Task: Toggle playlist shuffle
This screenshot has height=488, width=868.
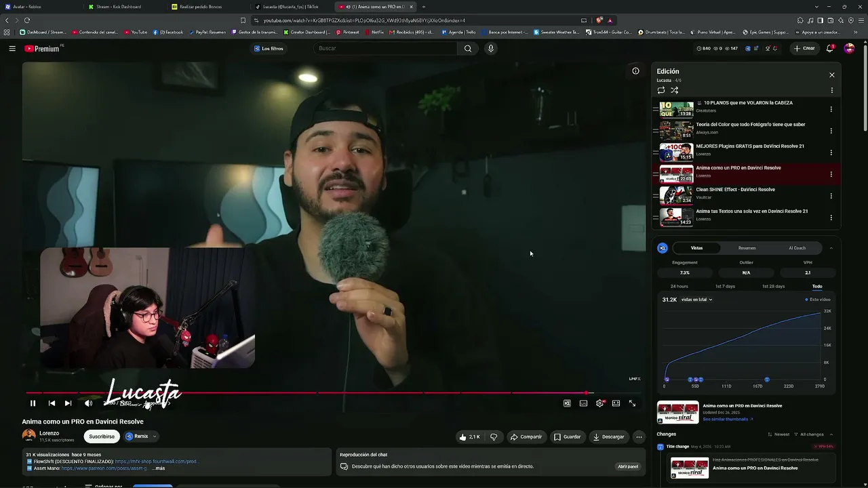Action: click(675, 90)
